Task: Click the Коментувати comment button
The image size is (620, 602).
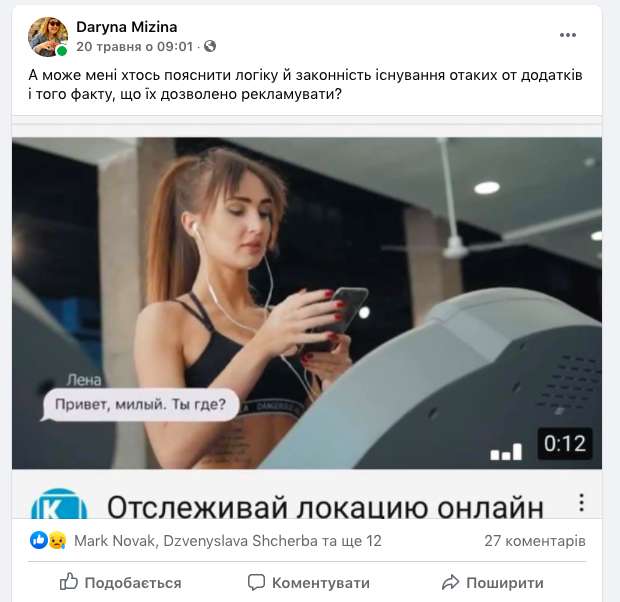Action: coord(309,582)
